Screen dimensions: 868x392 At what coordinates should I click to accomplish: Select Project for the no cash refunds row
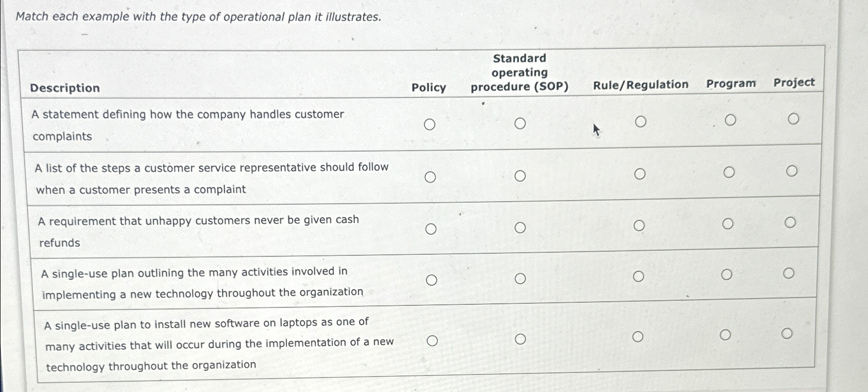pyautogui.click(x=791, y=221)
